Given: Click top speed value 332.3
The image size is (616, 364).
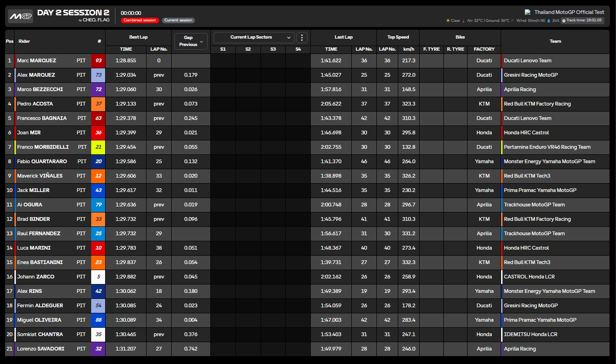Looking at the screenshot, I should 408,262.
